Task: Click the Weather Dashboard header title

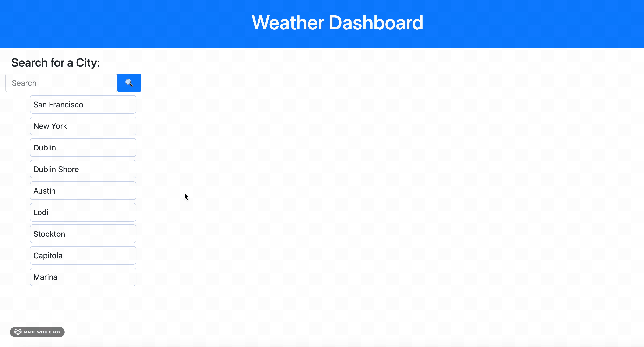Action: tap(337, 23)
